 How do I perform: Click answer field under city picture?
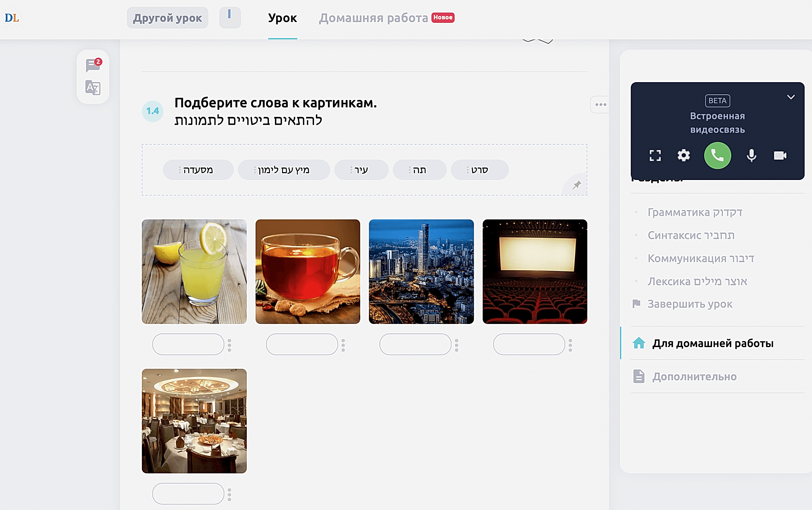point(415,344)
